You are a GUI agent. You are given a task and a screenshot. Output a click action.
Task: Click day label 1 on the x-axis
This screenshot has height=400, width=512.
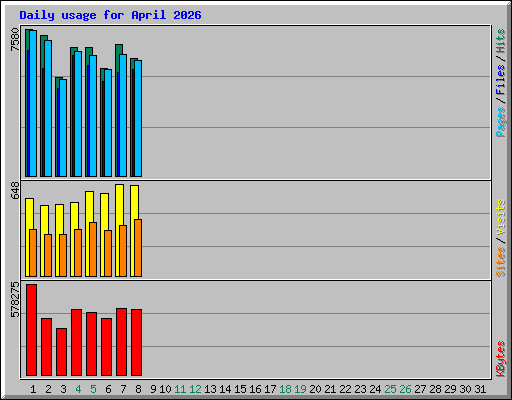point(33,389)
